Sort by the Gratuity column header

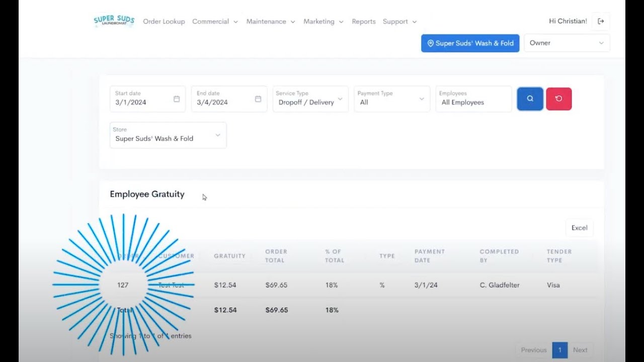tap(229, 256)
